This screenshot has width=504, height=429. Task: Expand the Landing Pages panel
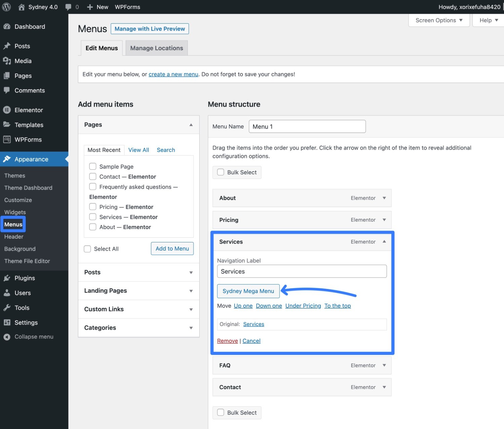[138, 291]
